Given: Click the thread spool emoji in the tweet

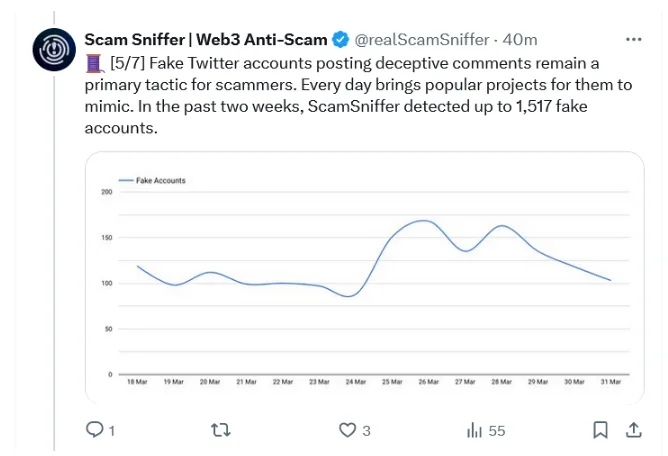Looking at the screenshot, I should click(95, 63).
